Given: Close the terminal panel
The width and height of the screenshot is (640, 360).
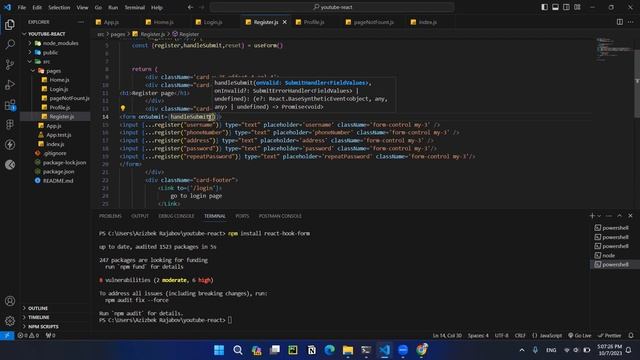Looking at the screenshot, I should [630, 216].
